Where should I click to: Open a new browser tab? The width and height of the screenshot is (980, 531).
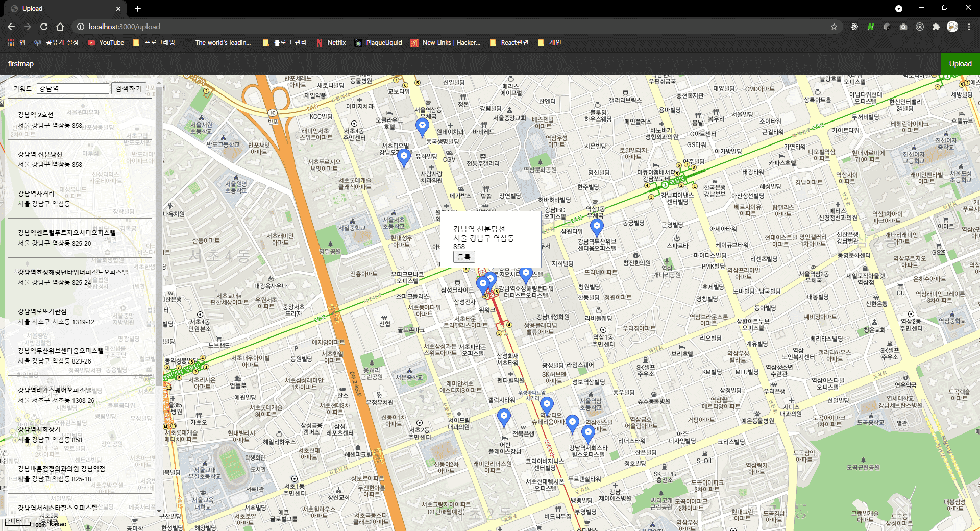pos(137,9)
